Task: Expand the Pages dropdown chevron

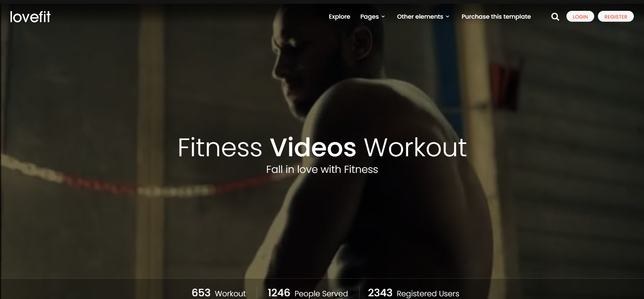Action: pos(383,17)
